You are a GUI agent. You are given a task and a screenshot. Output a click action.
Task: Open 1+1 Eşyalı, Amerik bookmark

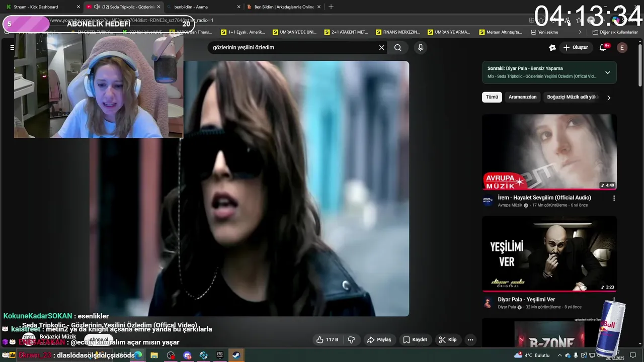[244, 32]
